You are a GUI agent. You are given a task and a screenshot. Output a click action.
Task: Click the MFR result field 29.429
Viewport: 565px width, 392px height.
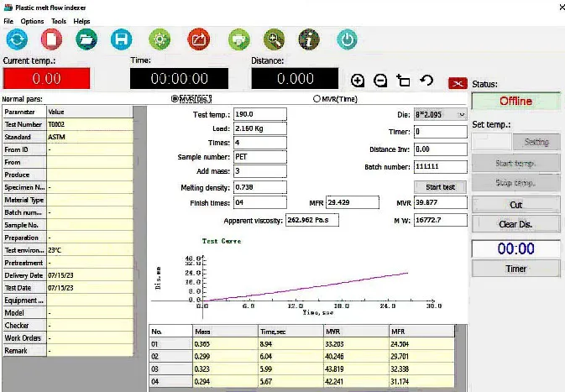353,202
